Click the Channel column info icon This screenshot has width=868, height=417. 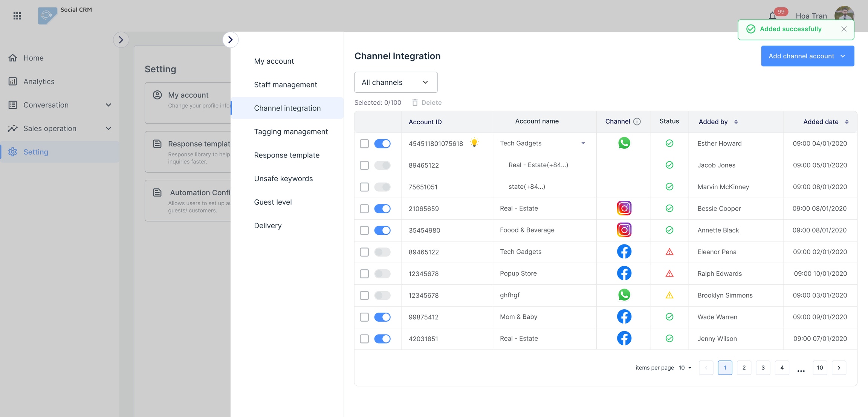[637, 122]
